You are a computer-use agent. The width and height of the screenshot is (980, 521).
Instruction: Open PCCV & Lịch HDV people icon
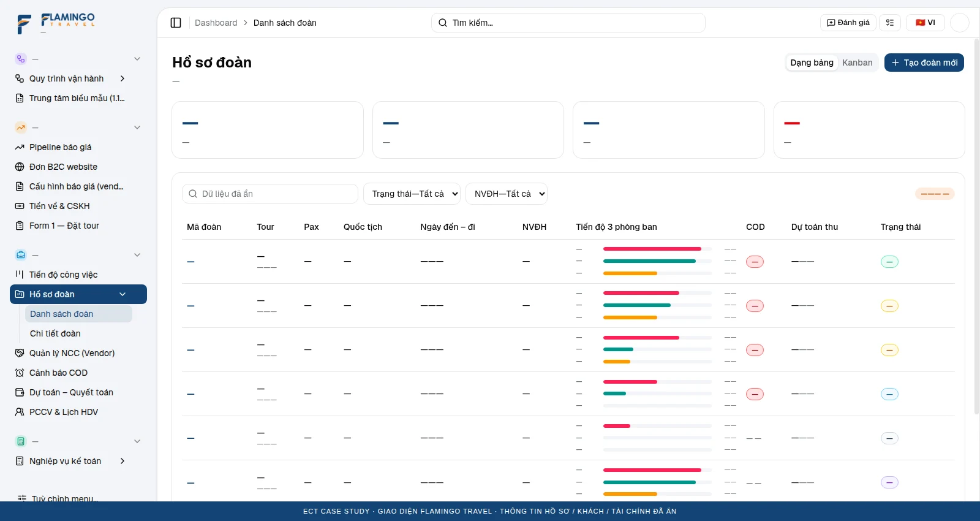click(20, 412)
